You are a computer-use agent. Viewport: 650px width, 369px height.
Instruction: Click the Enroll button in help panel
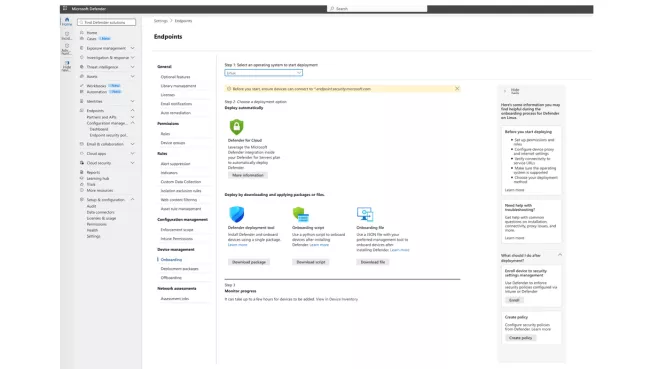click(x=514, y=300)
